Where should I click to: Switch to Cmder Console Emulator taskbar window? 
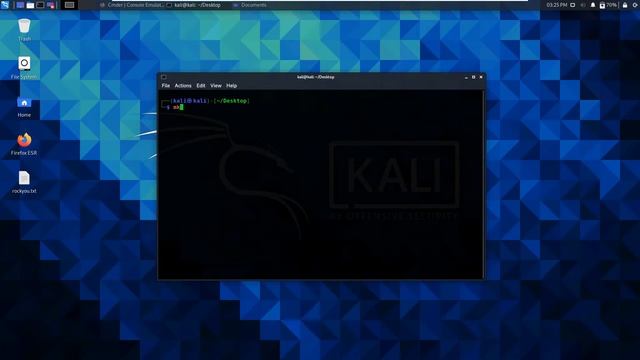click(x=131, y=5)
